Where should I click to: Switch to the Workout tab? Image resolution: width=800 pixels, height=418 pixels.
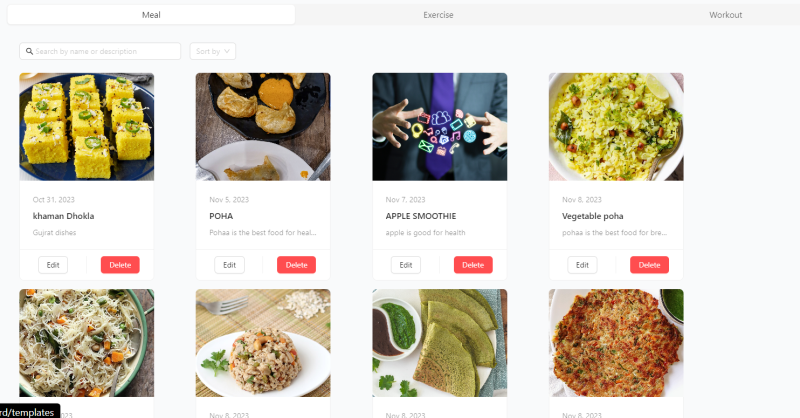[x=726, y=15]
